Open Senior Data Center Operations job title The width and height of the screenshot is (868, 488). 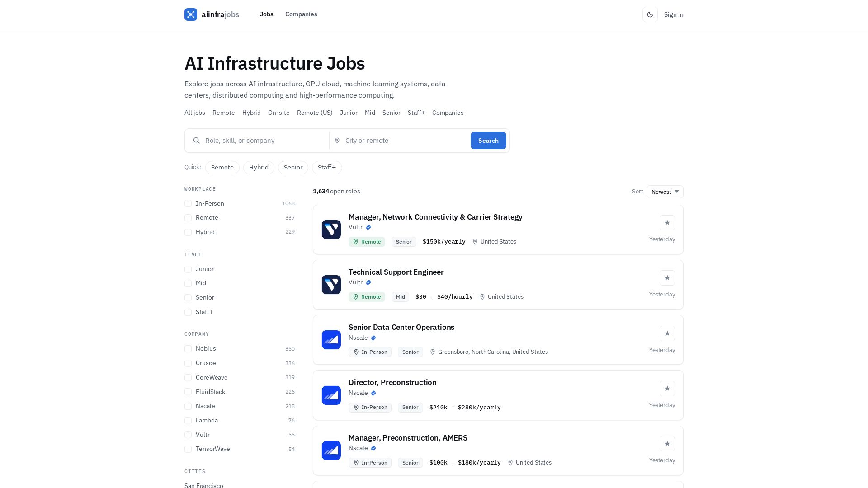click(x=401, y=327)
